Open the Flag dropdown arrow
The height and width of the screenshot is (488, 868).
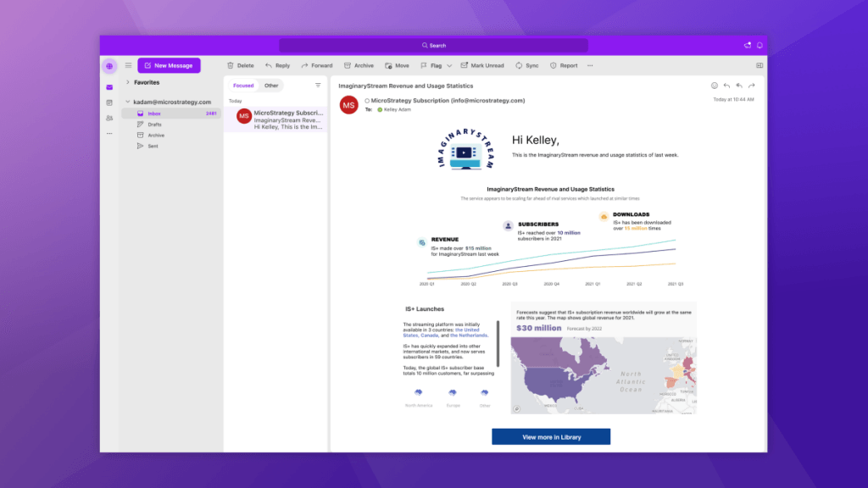click(450, 65)
